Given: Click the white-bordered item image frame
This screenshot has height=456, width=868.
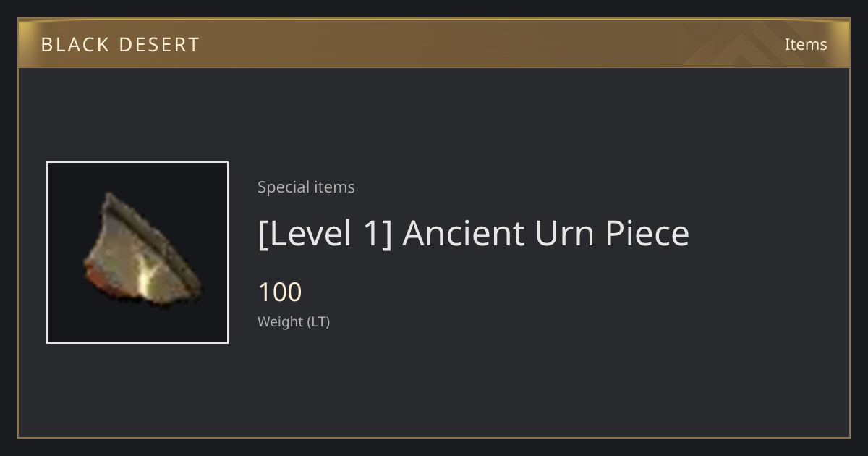Looking at the screenshot, I should pos(137,253).
